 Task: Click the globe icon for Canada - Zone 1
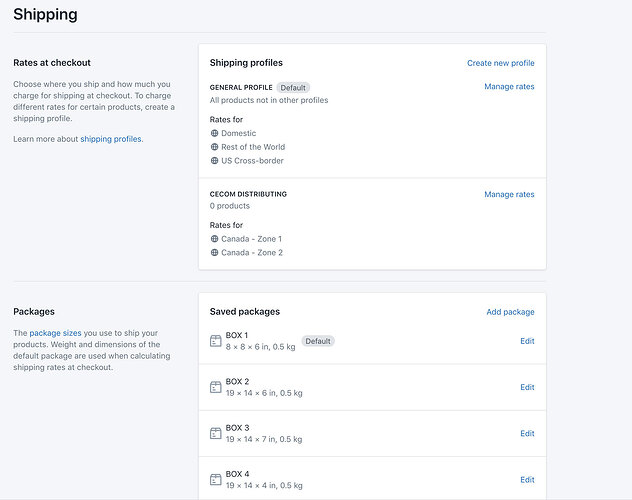[214, 239]
